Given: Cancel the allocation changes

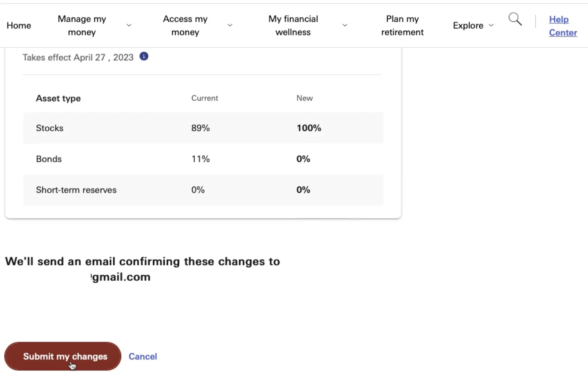Looking at the screenshot, I should point(143,356).
